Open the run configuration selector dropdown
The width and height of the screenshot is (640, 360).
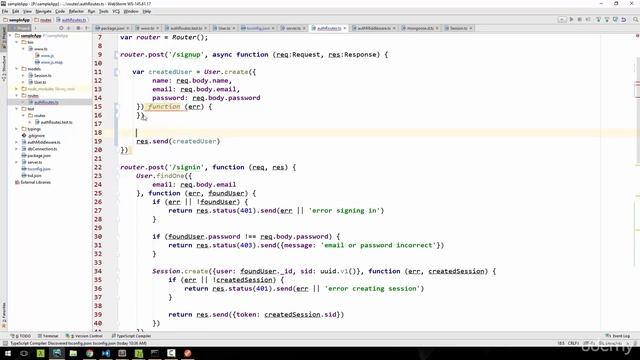[562, 20]
